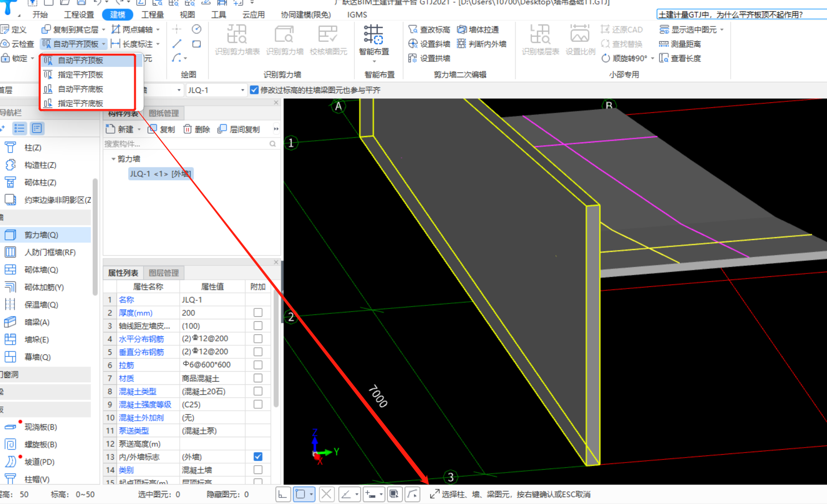Click the 测量距离 tool
The image size is (827, 504).
point(680,44)
